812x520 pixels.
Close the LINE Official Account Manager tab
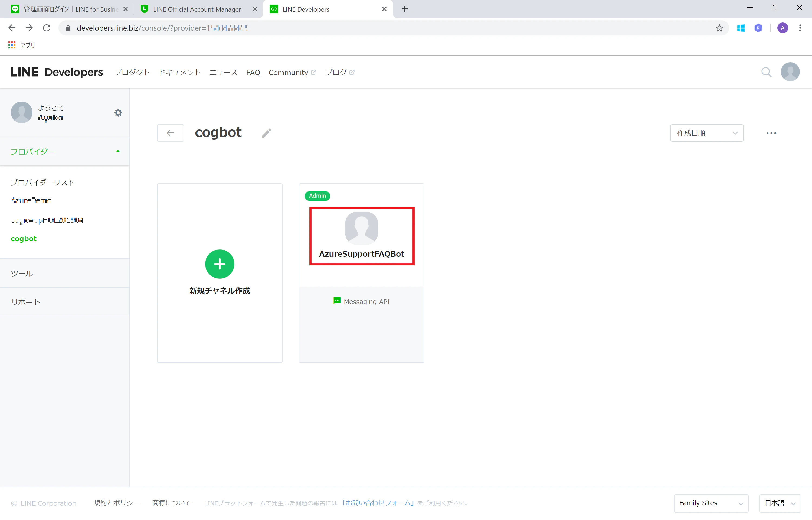click(255, 9)
